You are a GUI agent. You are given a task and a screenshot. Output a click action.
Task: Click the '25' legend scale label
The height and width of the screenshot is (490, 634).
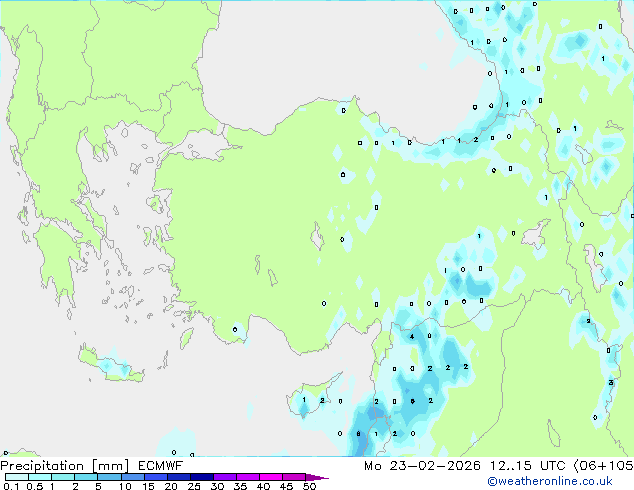click(194, 486)
